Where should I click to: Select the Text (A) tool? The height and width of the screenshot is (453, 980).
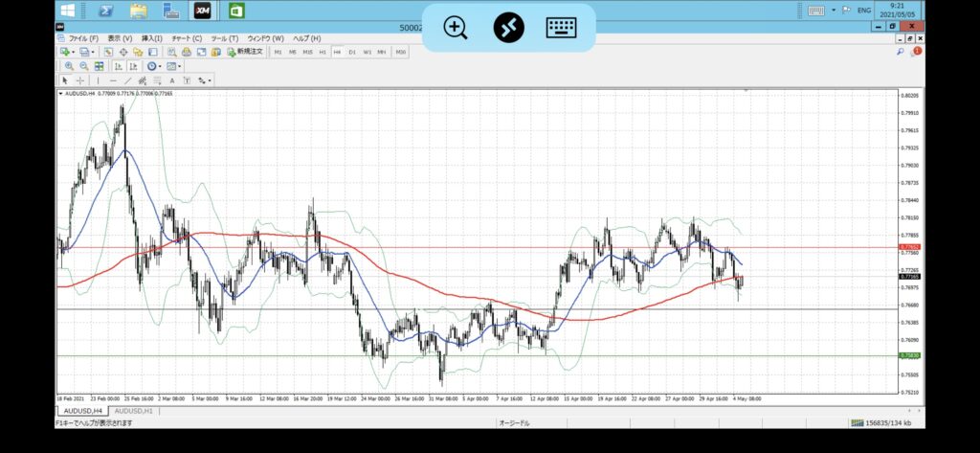172,80
